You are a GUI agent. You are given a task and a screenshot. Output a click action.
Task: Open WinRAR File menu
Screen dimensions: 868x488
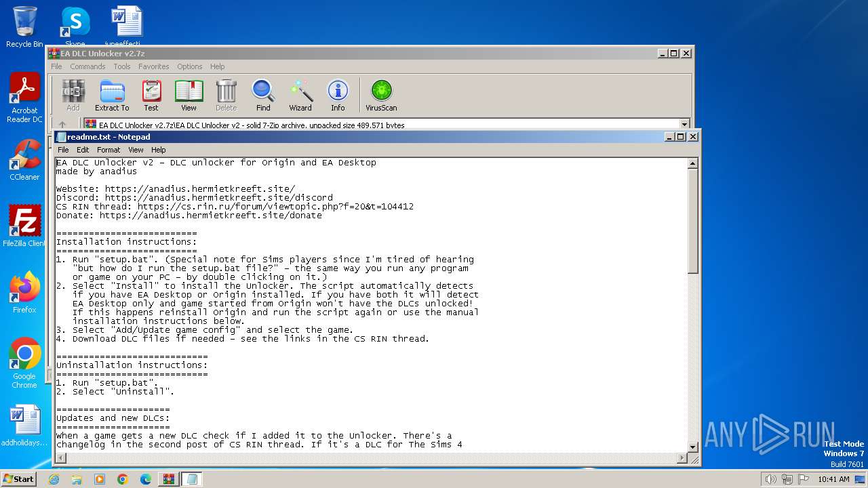click(56, 66)
